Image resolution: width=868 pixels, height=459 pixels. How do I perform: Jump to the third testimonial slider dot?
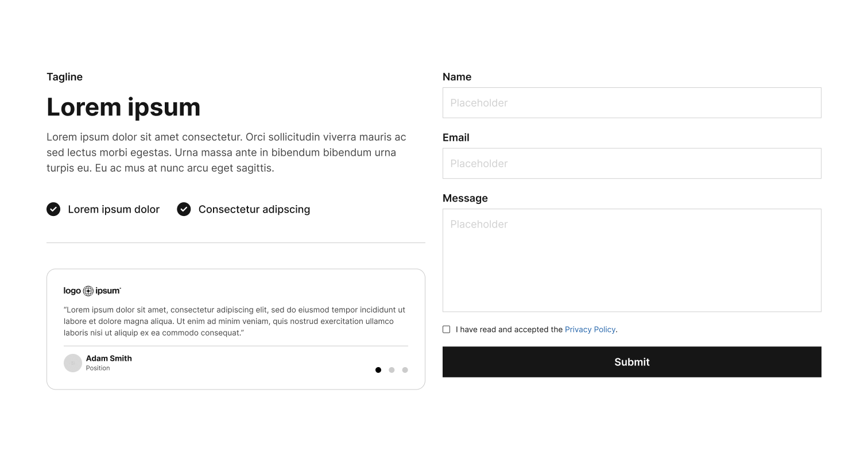[x=405, y=370]
